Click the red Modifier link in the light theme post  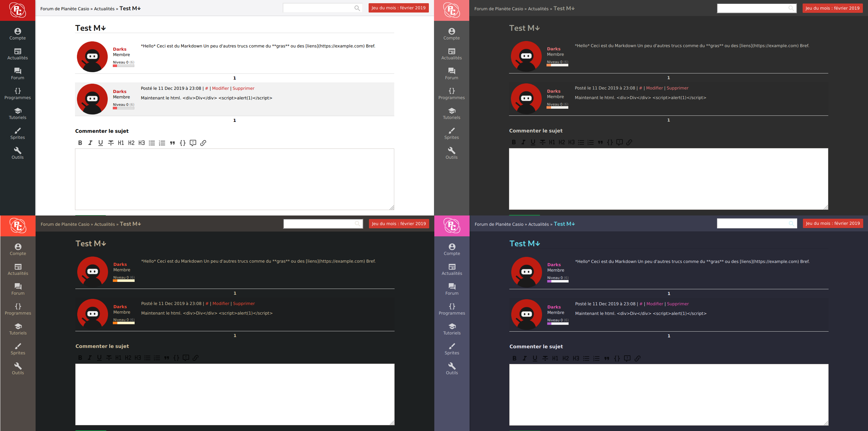click(221, 89)
